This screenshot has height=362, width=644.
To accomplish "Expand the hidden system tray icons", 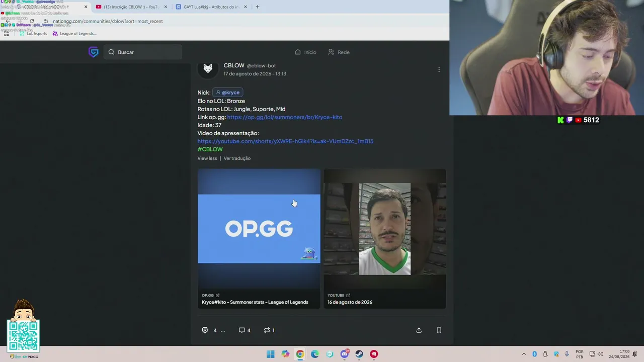I will [x=524, y=354].
